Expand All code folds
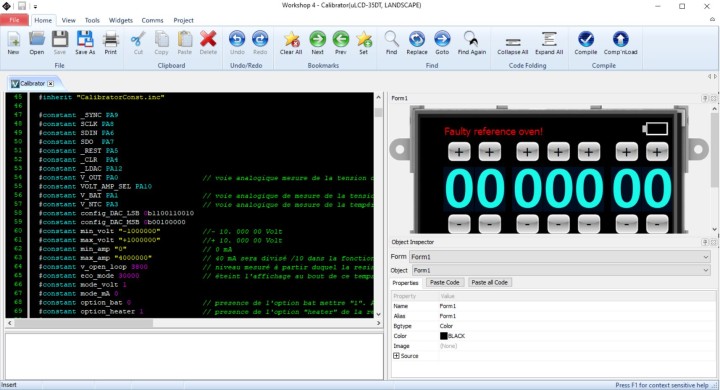This screenshot has width=720, height=390. (x=549, y=43)
